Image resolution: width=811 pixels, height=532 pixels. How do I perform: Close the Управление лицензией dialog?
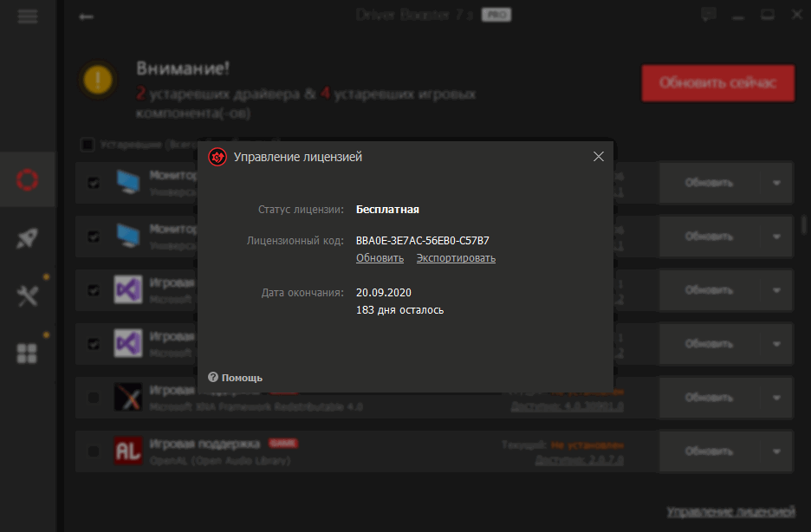[x=599, y=157]
